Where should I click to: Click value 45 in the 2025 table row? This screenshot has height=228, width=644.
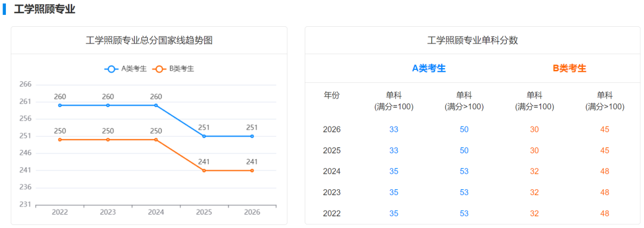(605, 150)
